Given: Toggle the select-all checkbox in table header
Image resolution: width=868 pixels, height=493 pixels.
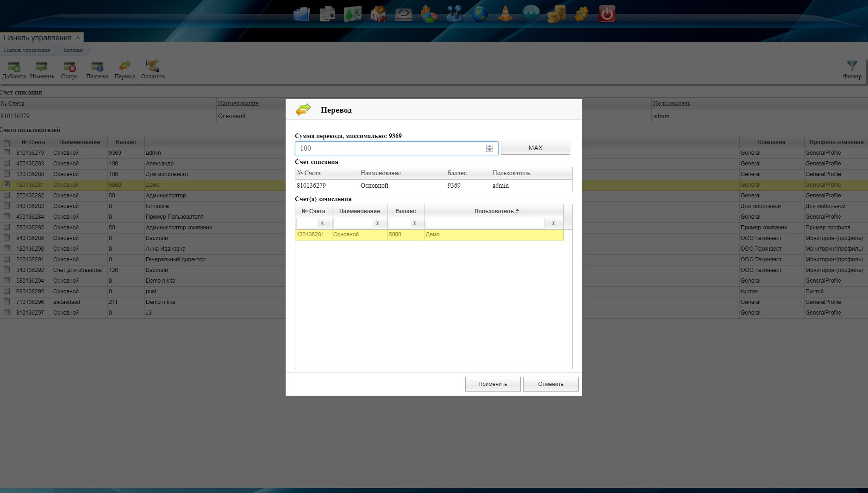Looking at the screenshot, I should (6, 143).
